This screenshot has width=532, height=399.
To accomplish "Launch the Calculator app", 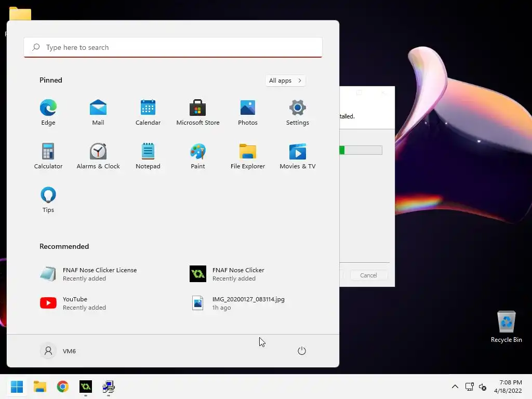I will 48,156.
